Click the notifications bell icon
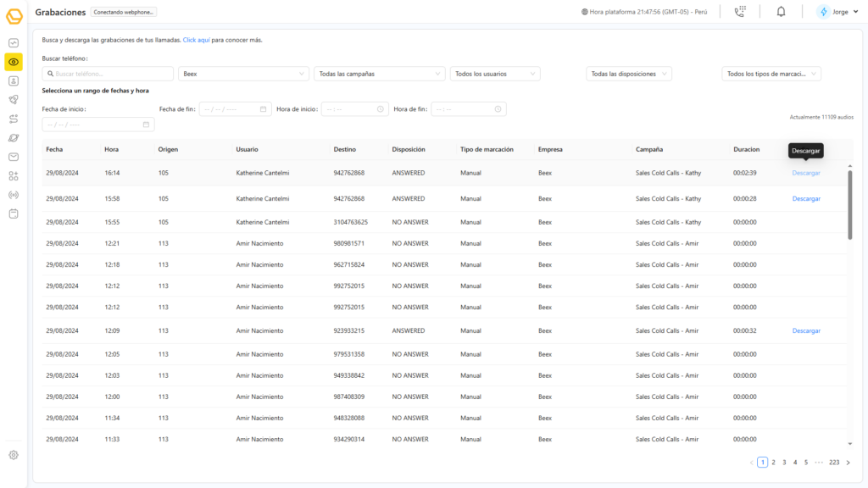This screenshot has width=868, height=488. click(781, 11)
